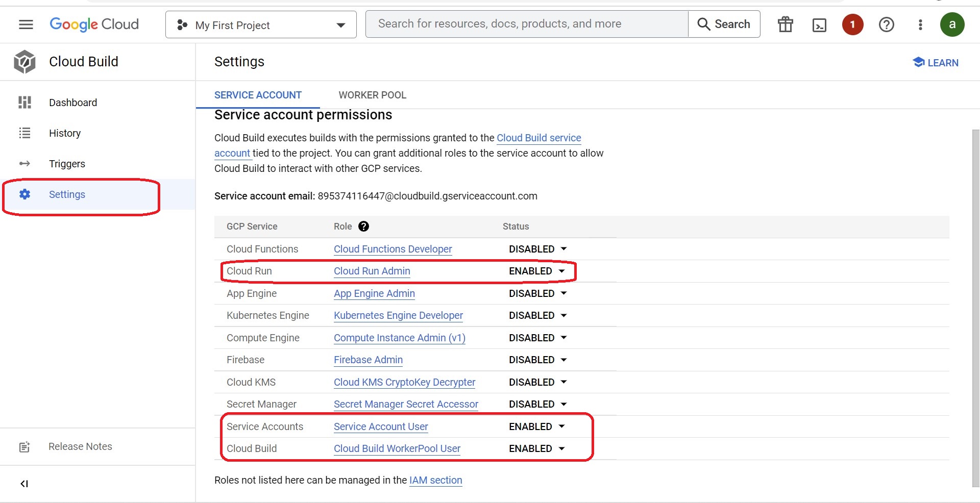Switch to the WORKER POOL tab

(x=372, y=95)
